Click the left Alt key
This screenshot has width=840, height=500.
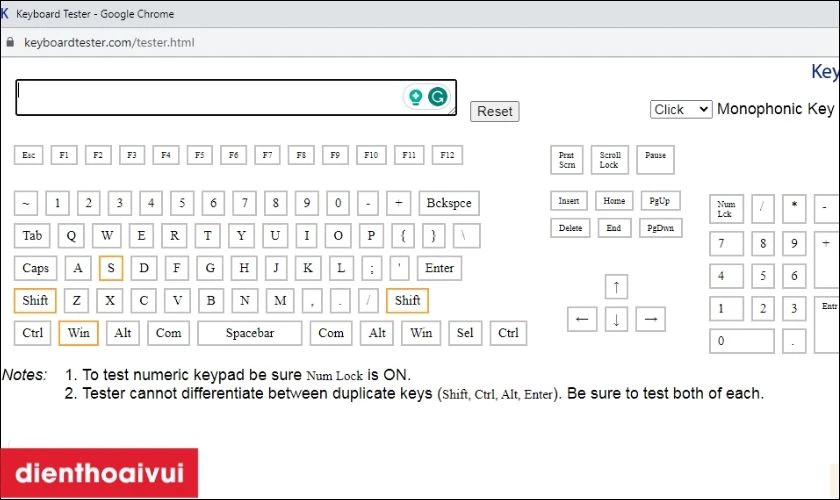[123, 333]
